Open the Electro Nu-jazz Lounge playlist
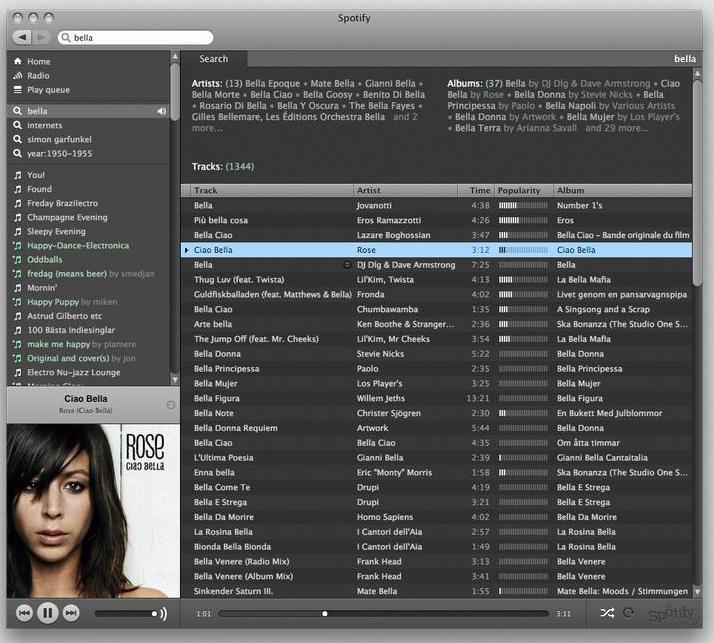 (x=73, y=373)
